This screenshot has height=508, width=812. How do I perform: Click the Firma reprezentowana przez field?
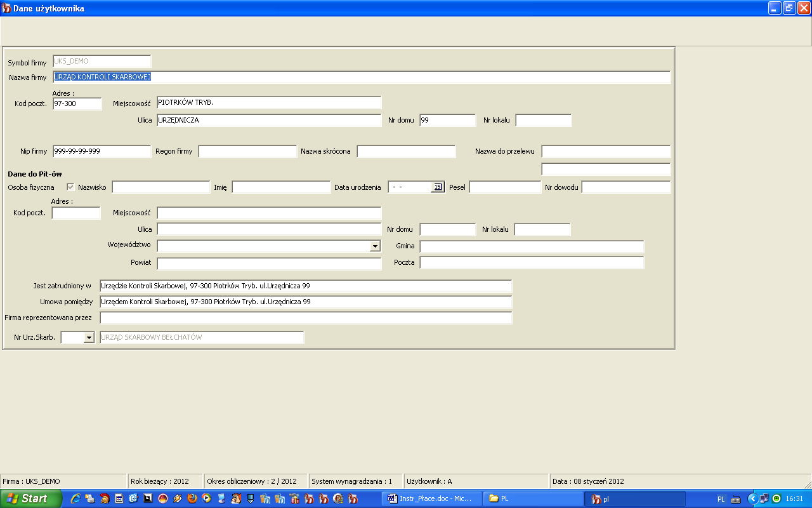(x=306, y=318)
